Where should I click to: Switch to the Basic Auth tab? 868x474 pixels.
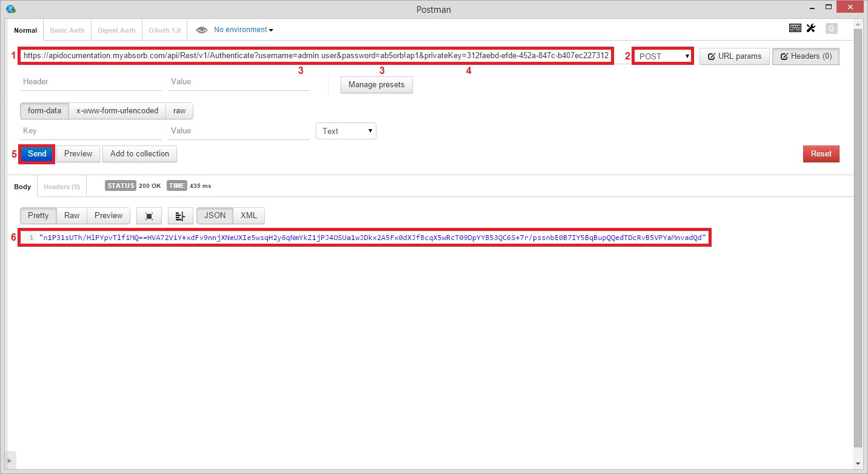pos(67,30)
